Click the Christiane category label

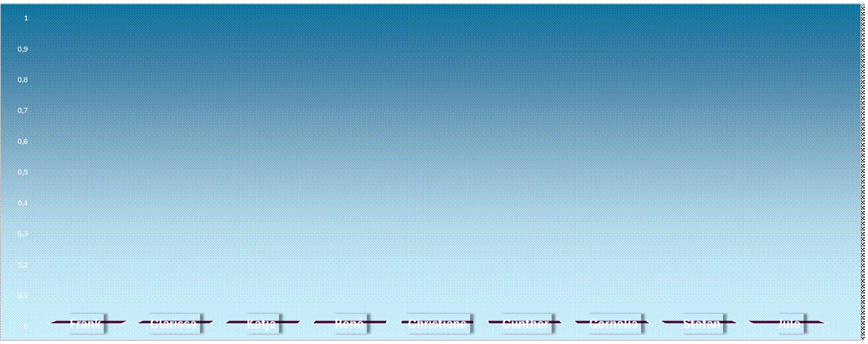coord(437,323)
